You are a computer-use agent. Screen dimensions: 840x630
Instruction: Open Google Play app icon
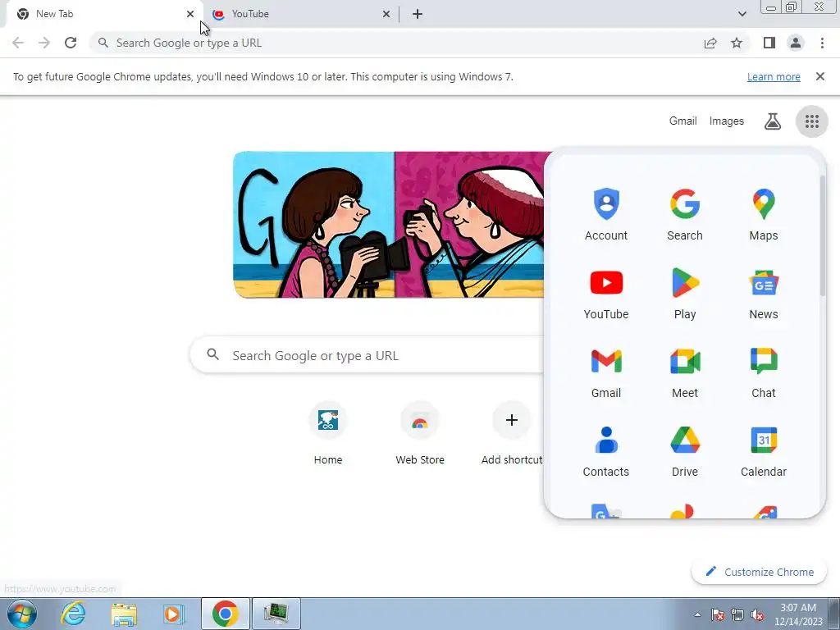click(x=685, y=294)
